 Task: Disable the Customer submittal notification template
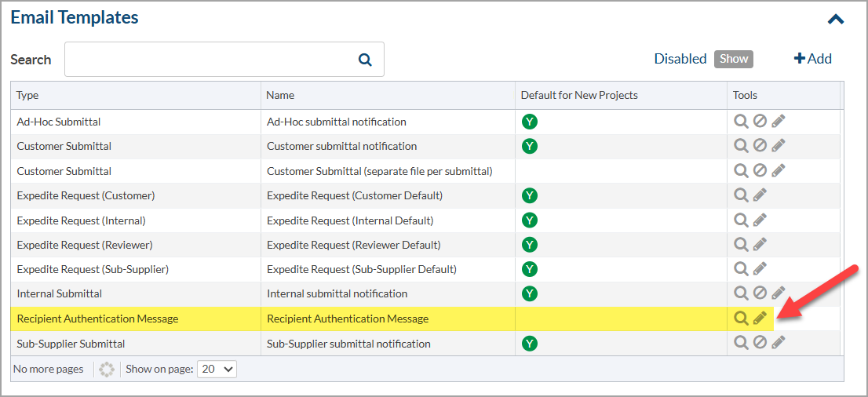click(x=760, y=146)
